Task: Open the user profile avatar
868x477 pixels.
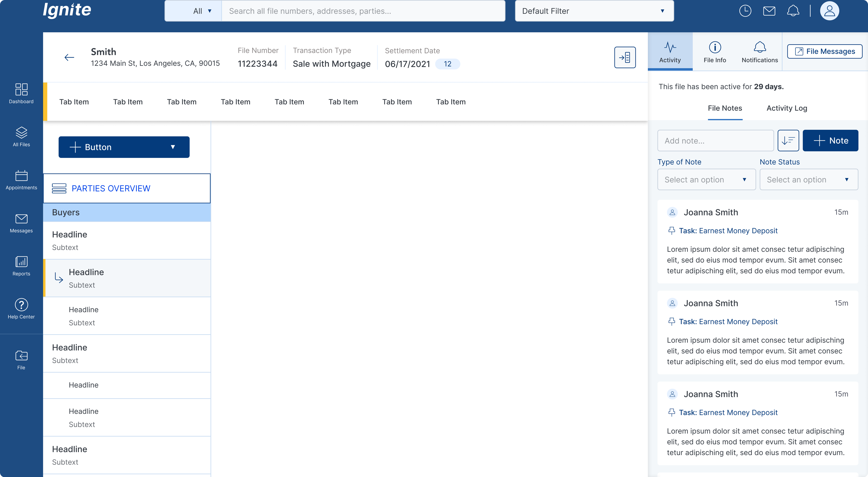Action: tap(829, 11)
